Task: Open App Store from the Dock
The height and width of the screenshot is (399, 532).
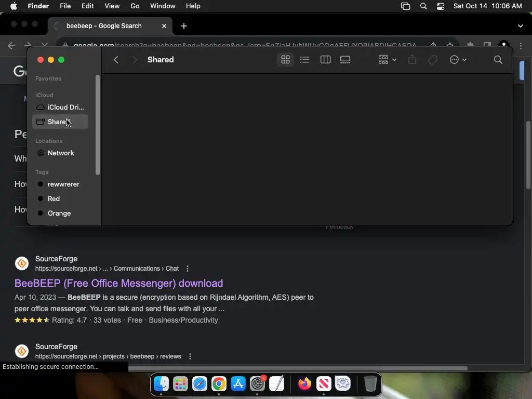Action: click(238, 384)
